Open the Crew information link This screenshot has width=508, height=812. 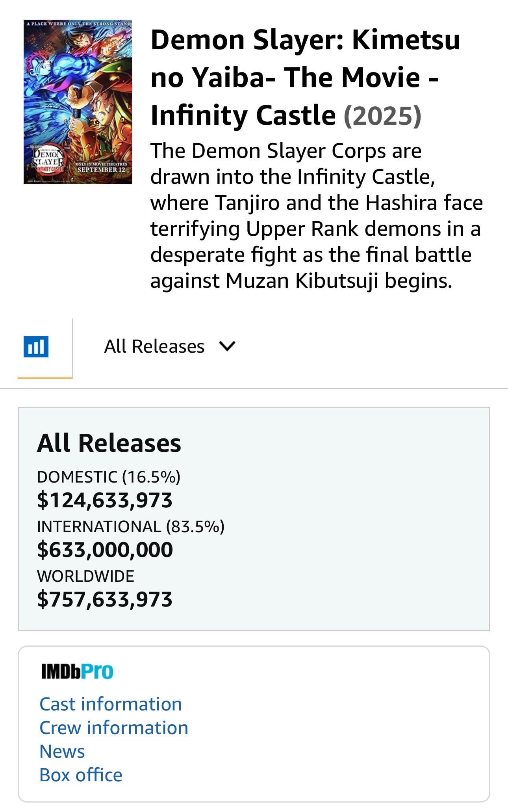click(114, 728)
